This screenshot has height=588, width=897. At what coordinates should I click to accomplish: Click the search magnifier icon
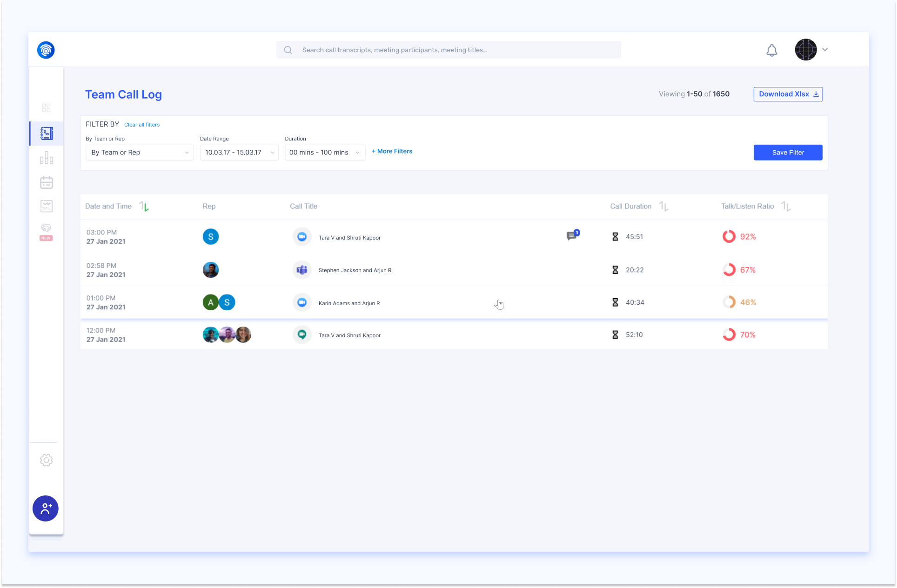point(288,50)
